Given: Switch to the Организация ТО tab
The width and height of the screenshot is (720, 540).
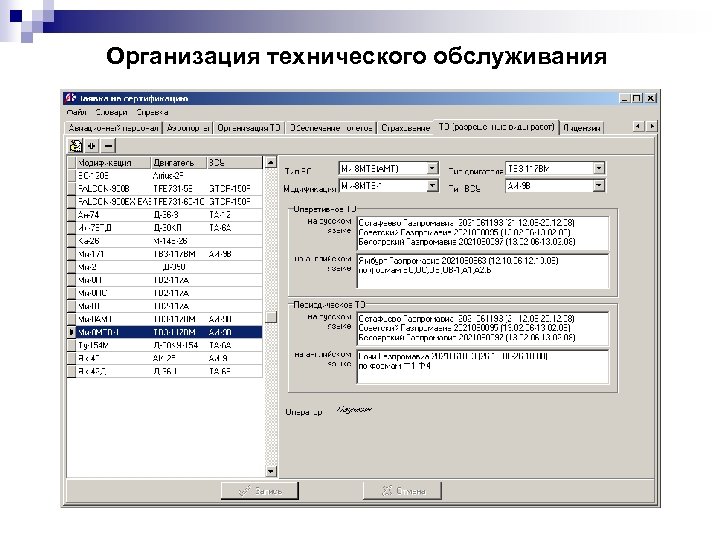Looking at the screenshot, I should click(249, 128).
